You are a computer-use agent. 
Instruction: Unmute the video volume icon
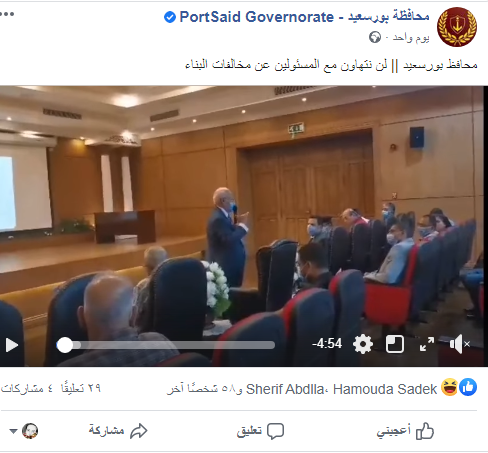(x=459, y=344)
